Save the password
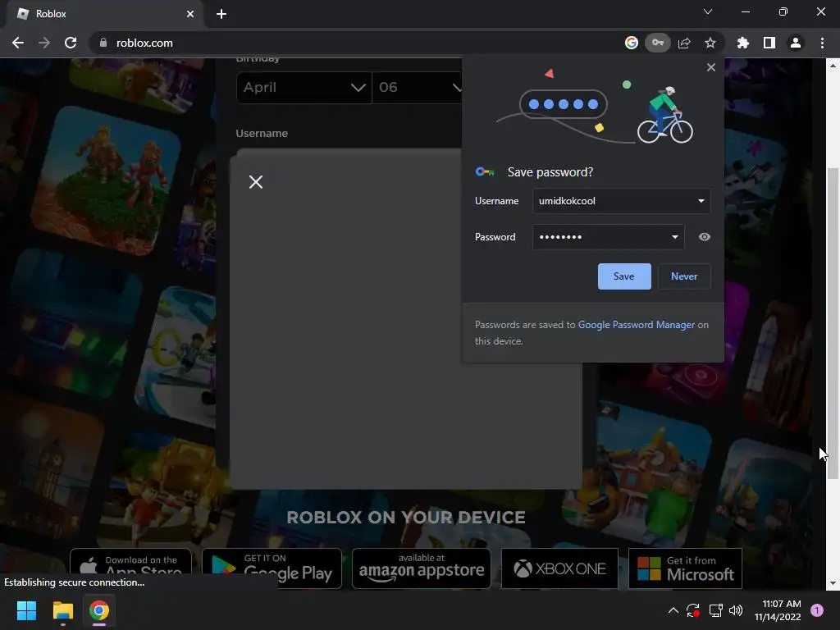840x630 pixels. (x=624, y=276)
